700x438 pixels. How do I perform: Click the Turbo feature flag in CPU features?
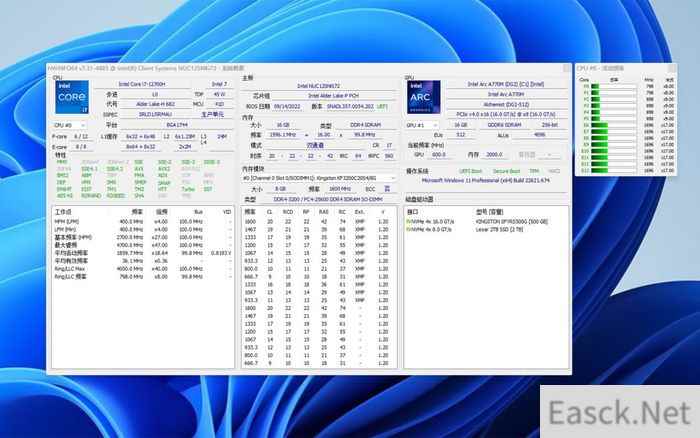(188, 189)
